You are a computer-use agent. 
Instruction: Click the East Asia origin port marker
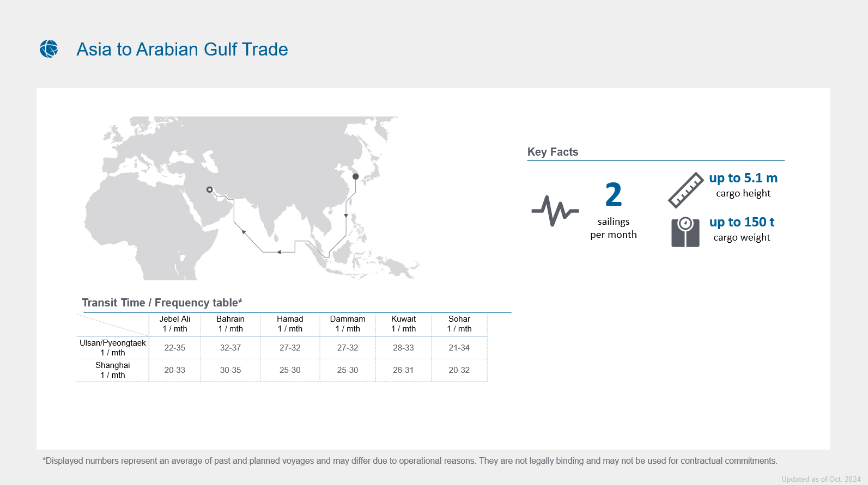click(355, 176)
